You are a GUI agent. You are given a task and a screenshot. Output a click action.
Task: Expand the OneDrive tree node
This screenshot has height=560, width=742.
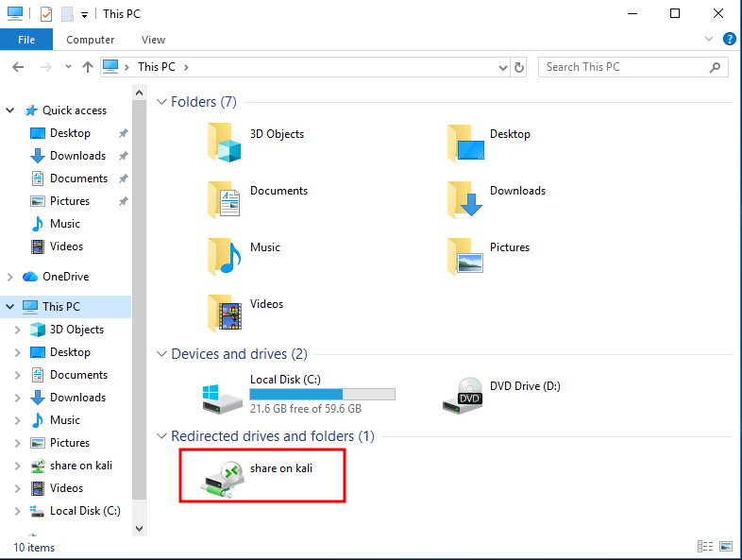10,277
